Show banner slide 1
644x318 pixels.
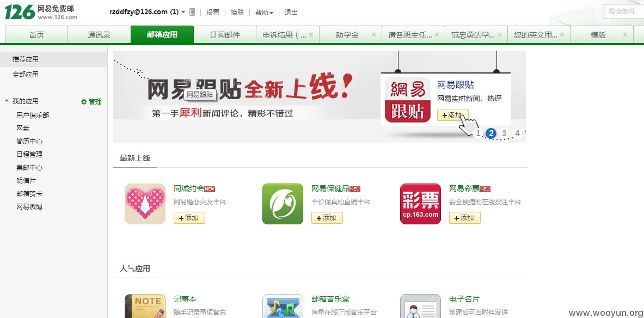click(x=477, y=133)
